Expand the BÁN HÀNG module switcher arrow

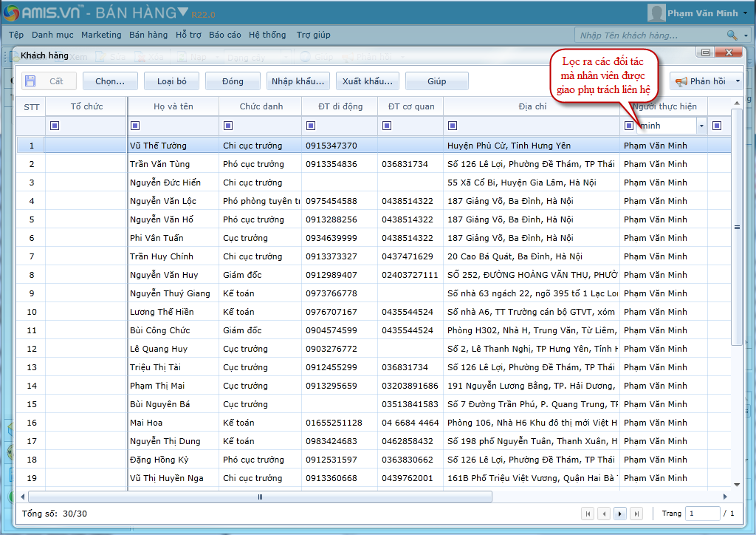(x=182, y=13)
